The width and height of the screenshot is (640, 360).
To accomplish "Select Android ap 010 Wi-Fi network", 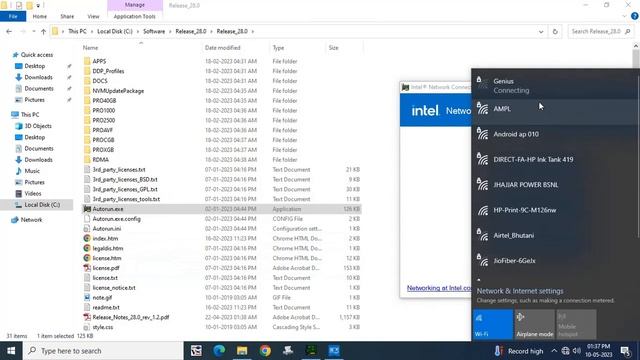I will coord(555,134).
